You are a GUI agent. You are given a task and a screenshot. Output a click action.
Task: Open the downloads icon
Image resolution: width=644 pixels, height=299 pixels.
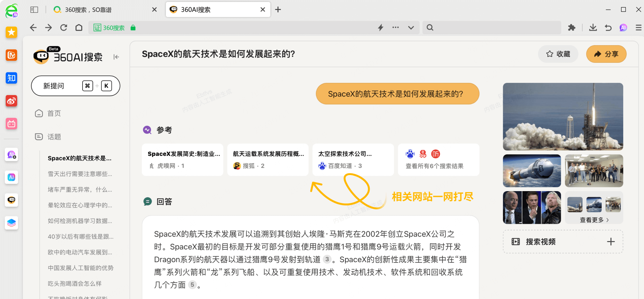pyautogui.click(x=593, y=28)
